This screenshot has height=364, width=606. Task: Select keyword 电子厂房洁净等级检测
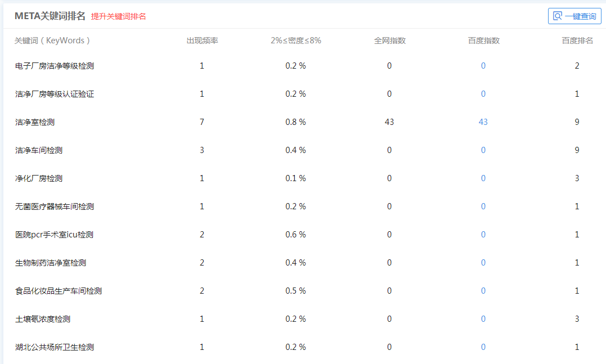[55, 66]
